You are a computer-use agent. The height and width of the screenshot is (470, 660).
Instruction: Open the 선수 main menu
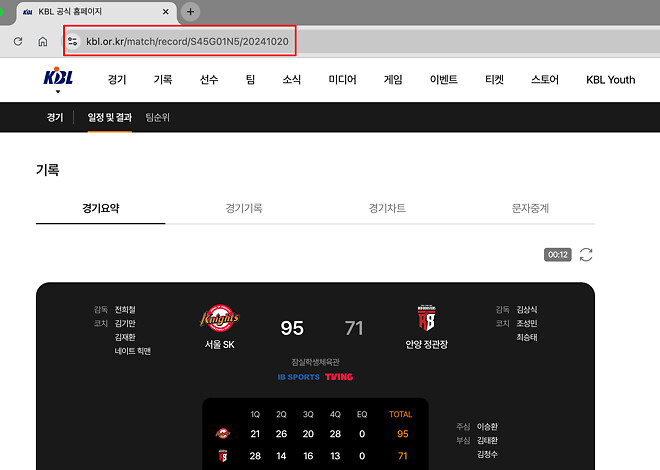[x=209, y=80]
